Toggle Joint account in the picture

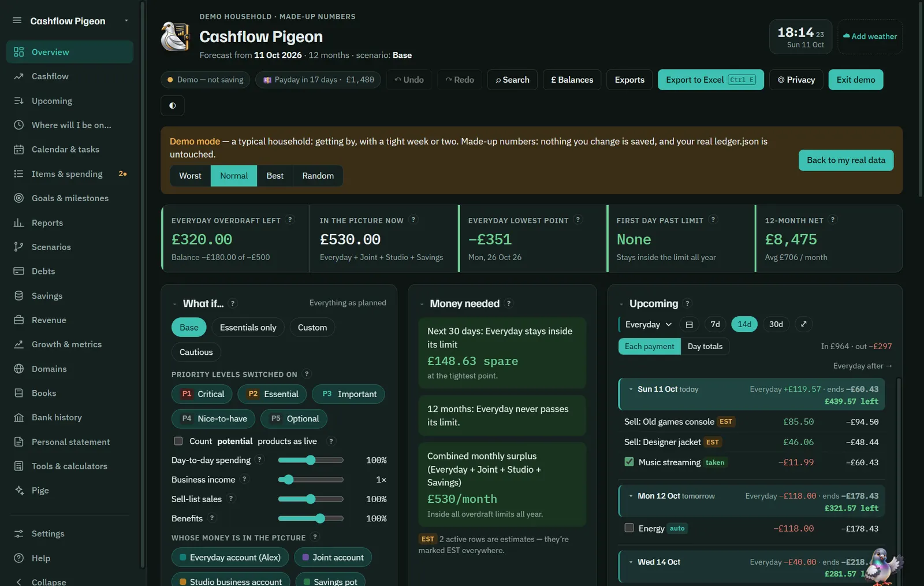(333, 557)
